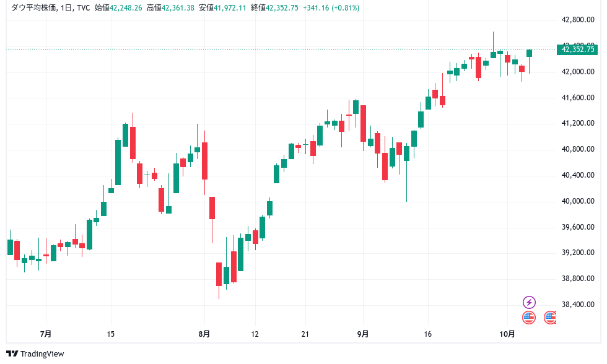Click the 10月 date label on time axis
Image resolution: width=607 pixels, height=364 pixels.
click(507, 334)
